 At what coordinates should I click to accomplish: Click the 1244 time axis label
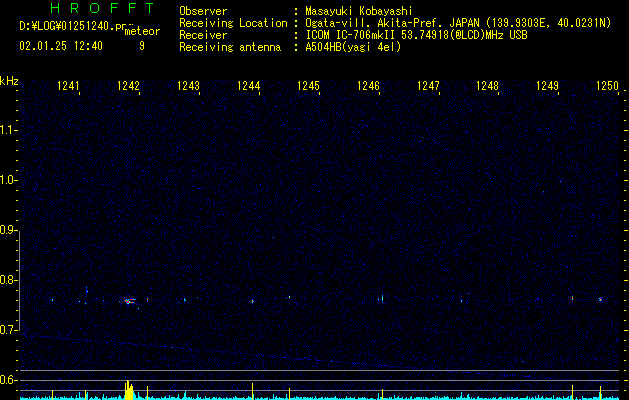coord(248,86)
